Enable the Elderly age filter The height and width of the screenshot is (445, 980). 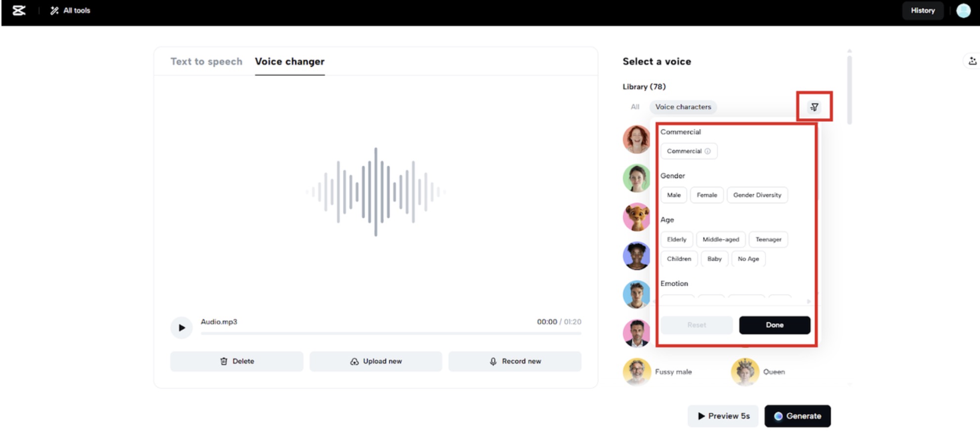[676, 239]
